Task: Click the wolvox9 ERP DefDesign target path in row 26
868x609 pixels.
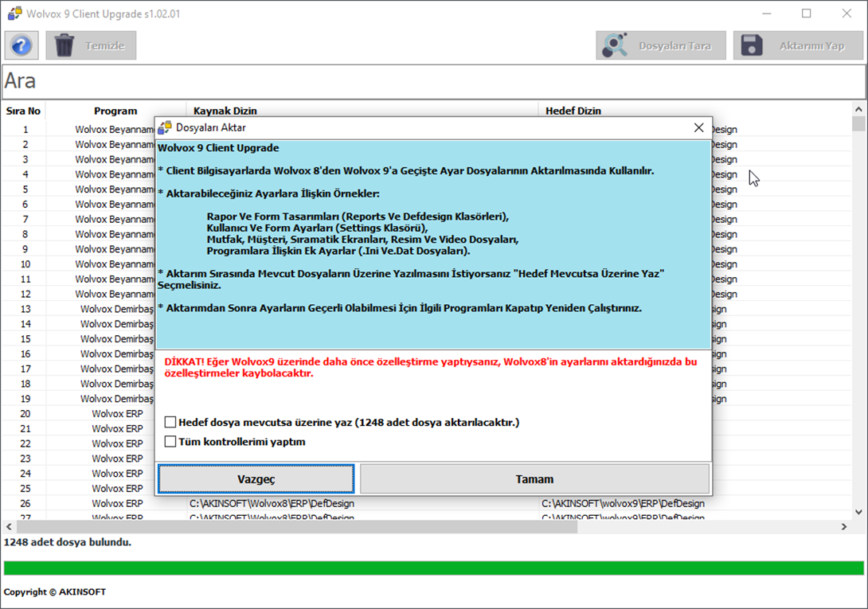Action: click(x=623, y=503)
